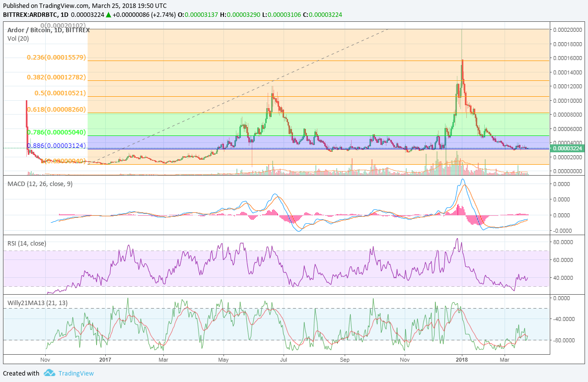588x382 pixels.
Task: Click the 2018 date marker on time axis
Action: click(462, 360)
